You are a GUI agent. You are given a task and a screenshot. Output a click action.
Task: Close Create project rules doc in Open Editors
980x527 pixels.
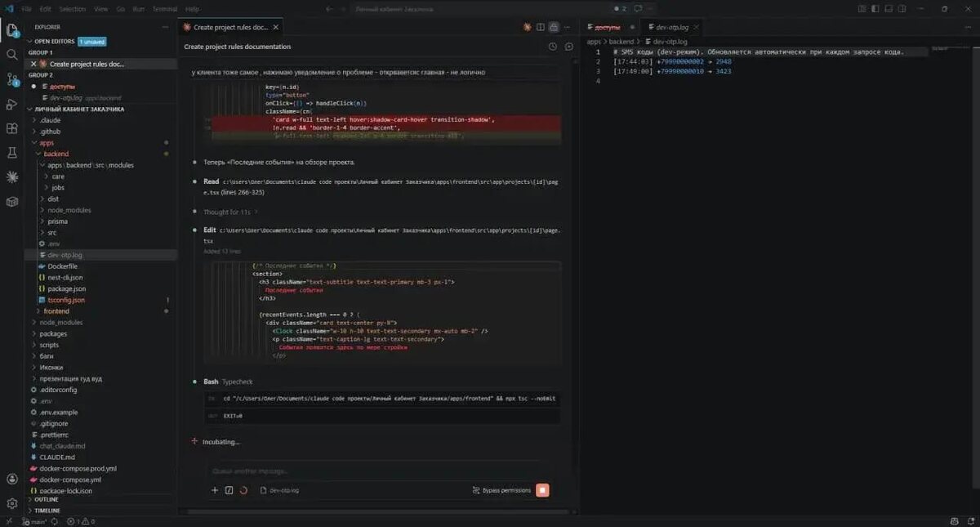pos(33,64)
